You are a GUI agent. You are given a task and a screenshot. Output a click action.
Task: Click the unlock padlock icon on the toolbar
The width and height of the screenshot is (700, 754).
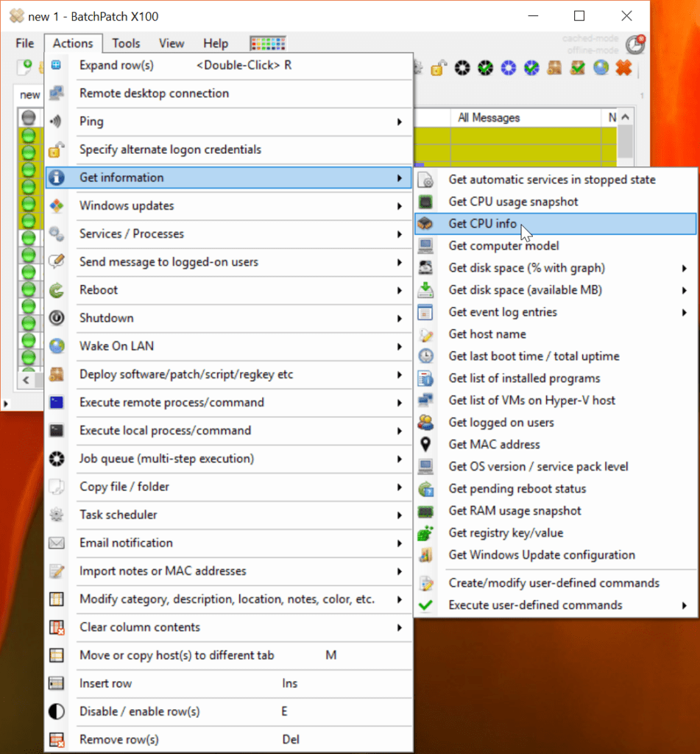(438, 68)
